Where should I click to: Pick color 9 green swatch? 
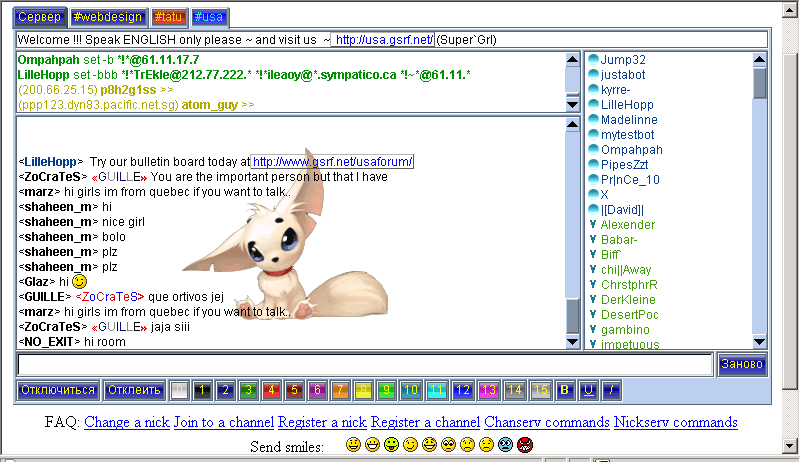click(x=386, y=390)
